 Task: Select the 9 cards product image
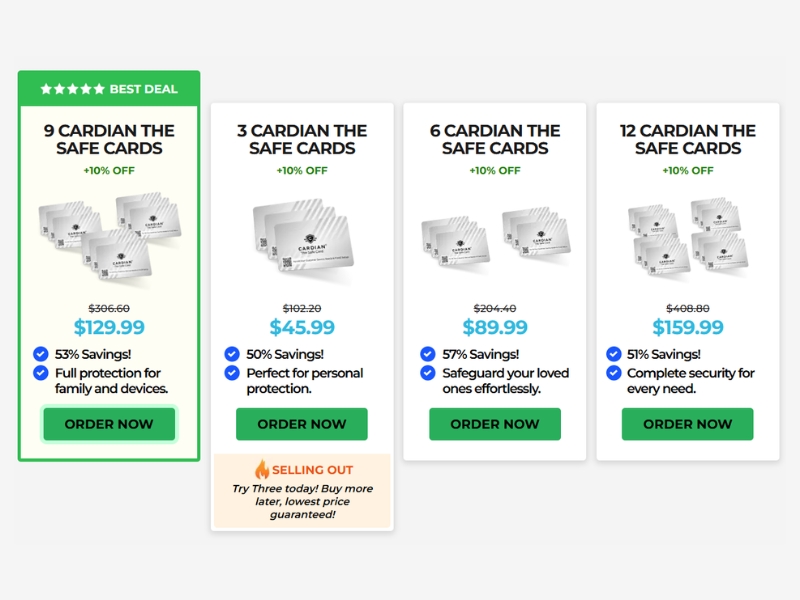[109, 237]
